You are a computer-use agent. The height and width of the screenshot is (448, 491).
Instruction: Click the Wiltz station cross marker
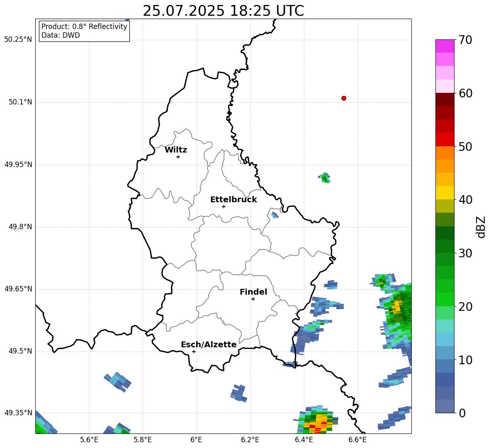[x=178, y=157]
